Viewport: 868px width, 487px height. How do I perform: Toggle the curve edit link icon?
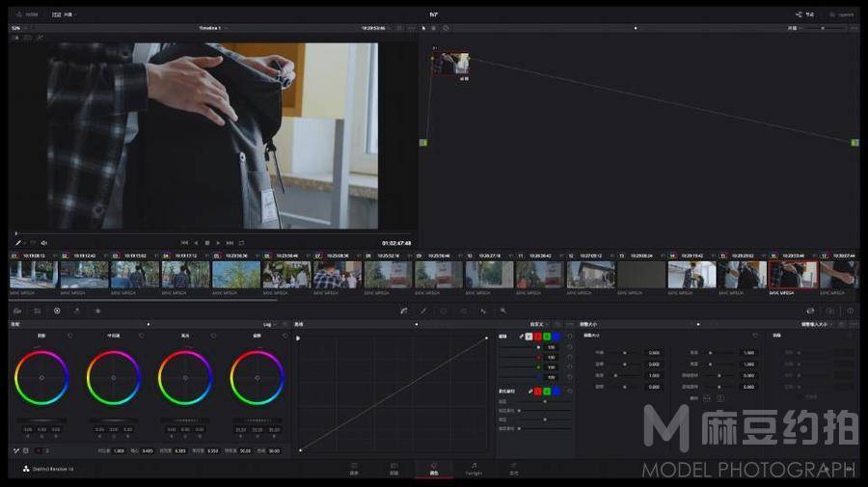pyautogui.click(x=522, y=337)
